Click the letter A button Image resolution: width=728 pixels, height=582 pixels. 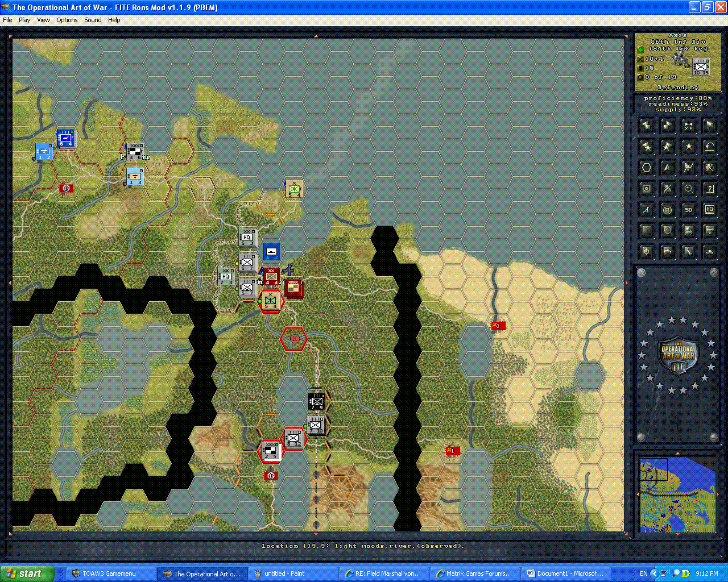tap(668, 168)
